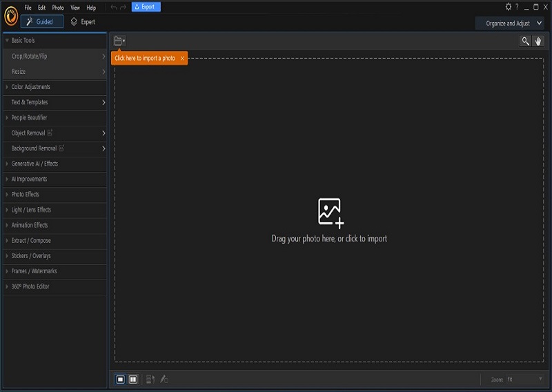Click the image import icon in canvas

[x=331, y=213]
